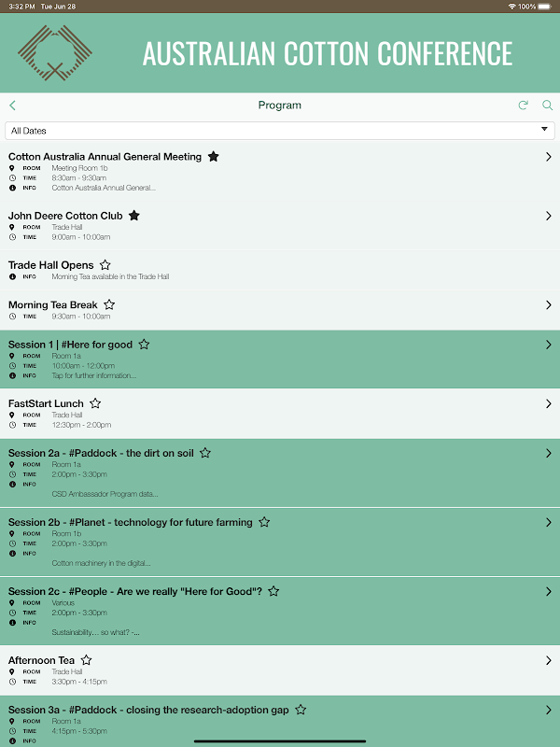
Task: Remove star from John Deere Cotton Club
Action: [134, 216]
